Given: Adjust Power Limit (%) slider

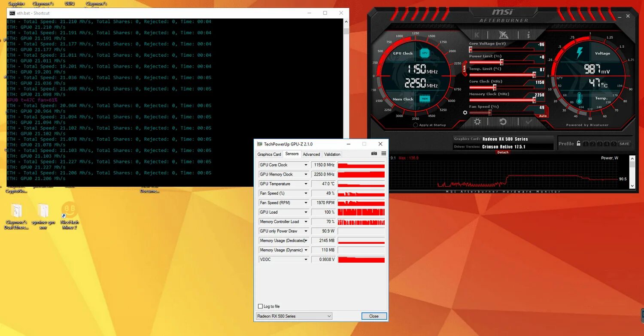Looking at the screenshot, I should coord(501,62).
